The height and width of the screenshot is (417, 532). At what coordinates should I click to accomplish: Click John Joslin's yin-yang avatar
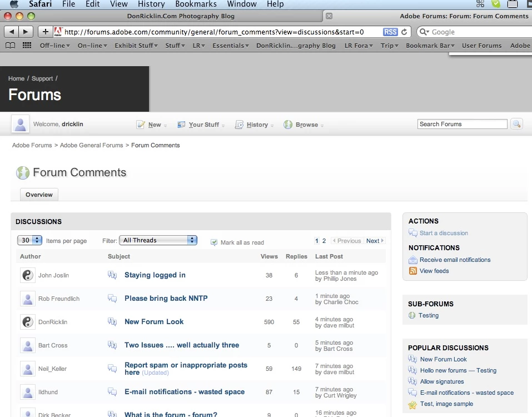(27, 275)
